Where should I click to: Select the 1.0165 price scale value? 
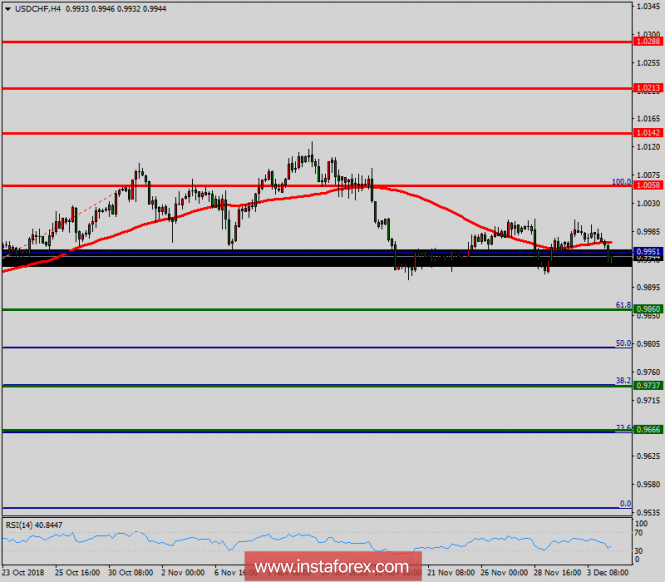pos(648,118)
